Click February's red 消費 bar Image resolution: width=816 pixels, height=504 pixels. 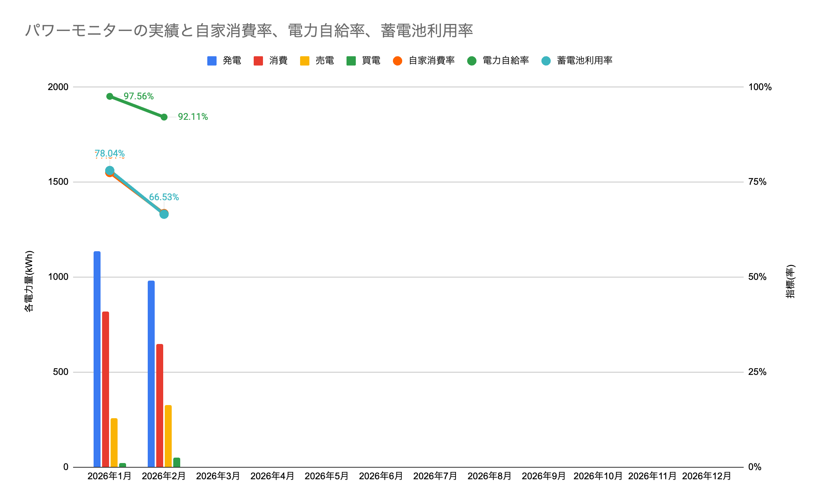(x=160, y=406)
